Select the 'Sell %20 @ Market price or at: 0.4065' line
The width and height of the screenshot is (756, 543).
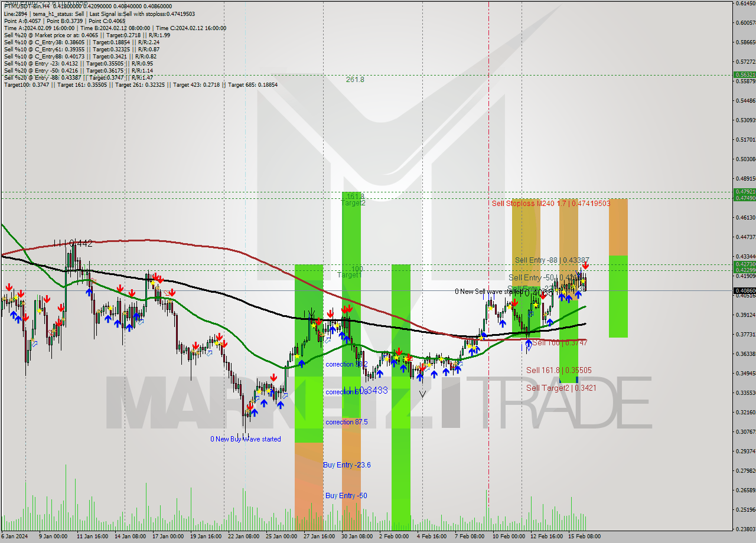pyautogui.click(x=87, y=35)
